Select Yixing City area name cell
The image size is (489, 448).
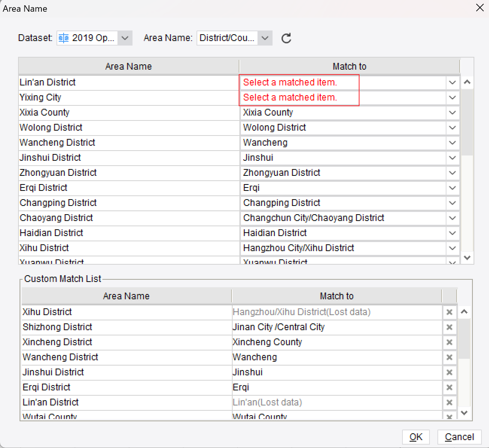[129, 98]
